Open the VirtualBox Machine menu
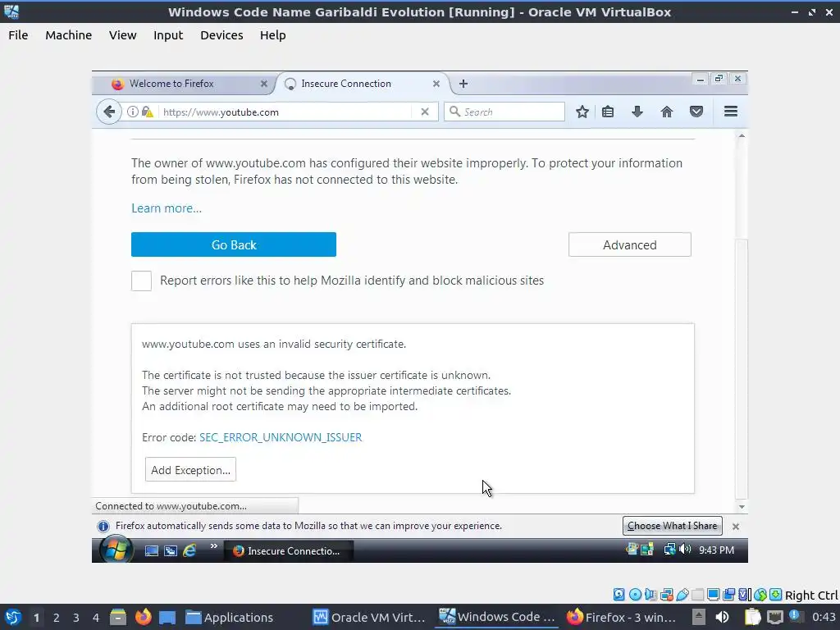The height and width of the screenshot is (630, 840). pyautogui.click(x=69, y=35)
